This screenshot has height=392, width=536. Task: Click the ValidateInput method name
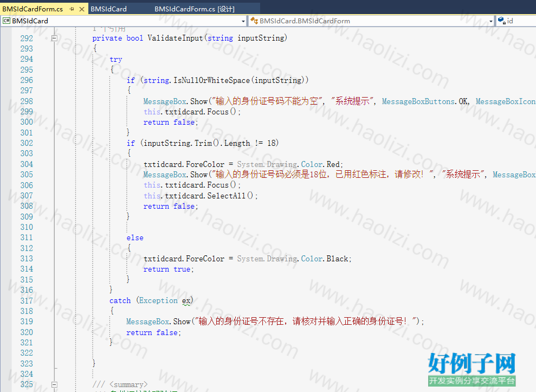click(176, 38)
